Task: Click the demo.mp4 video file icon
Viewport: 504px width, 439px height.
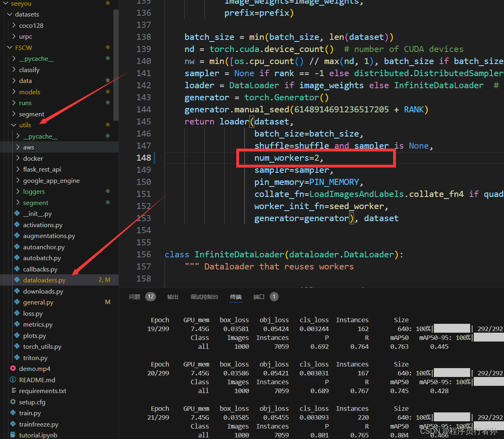Action: [x=13, y=369]
